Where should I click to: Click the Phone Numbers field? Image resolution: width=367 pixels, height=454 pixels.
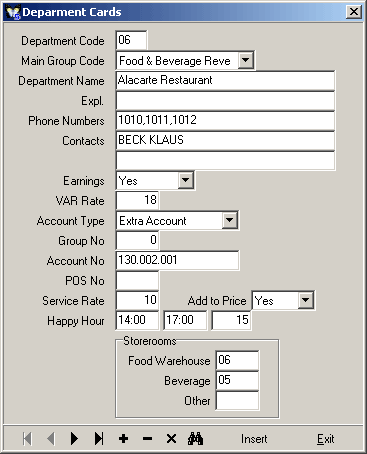coord(225,120)
